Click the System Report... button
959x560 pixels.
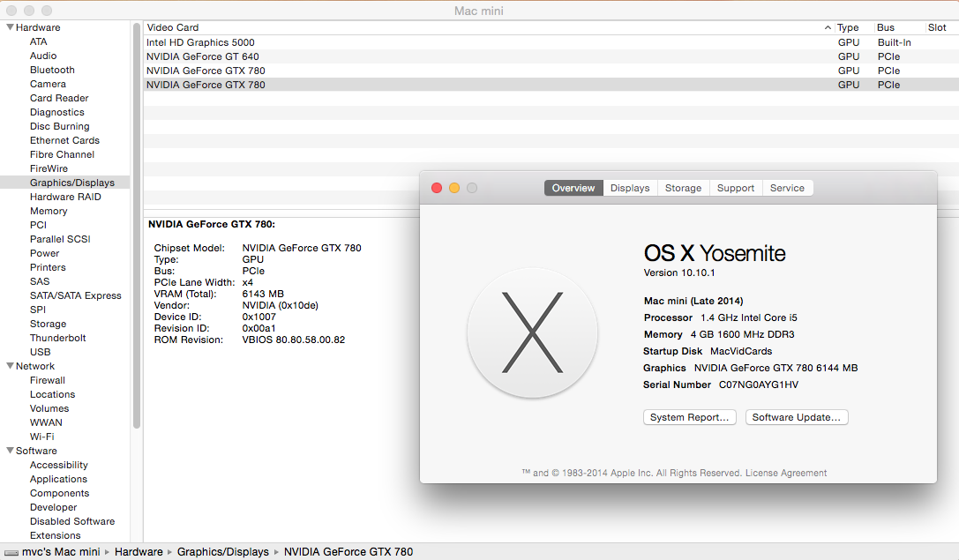[689, 417]
